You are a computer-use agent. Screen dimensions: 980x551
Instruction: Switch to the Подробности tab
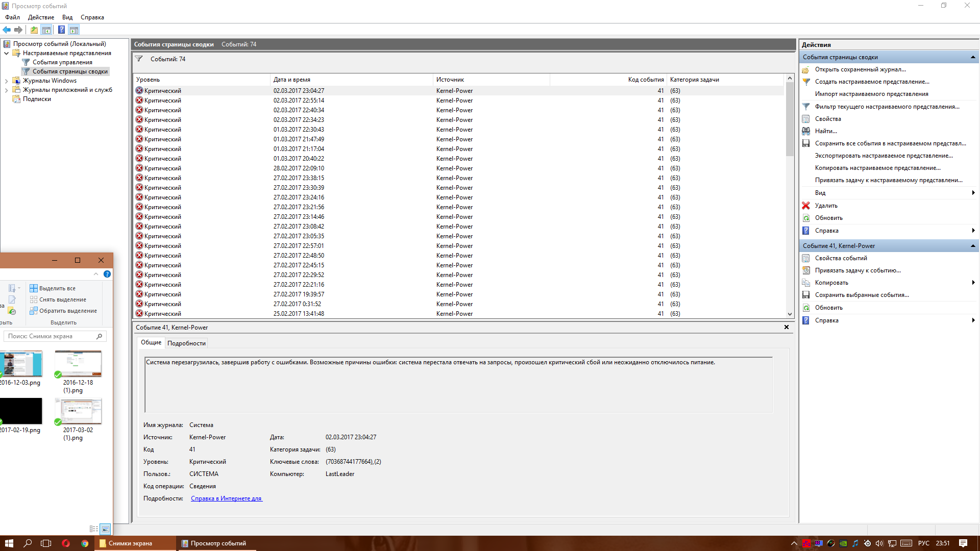[186, 343]
